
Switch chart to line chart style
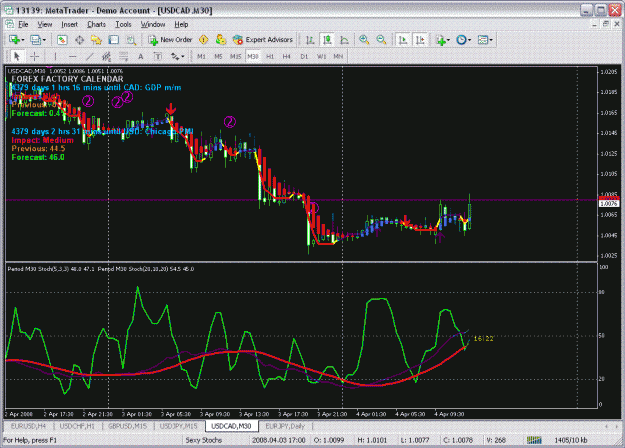344,40
